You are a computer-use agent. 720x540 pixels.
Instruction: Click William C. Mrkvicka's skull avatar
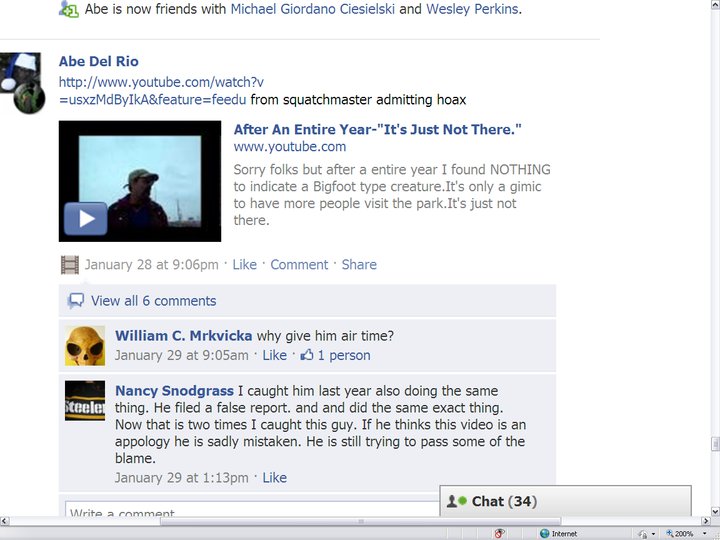click(x=85, y=346)
